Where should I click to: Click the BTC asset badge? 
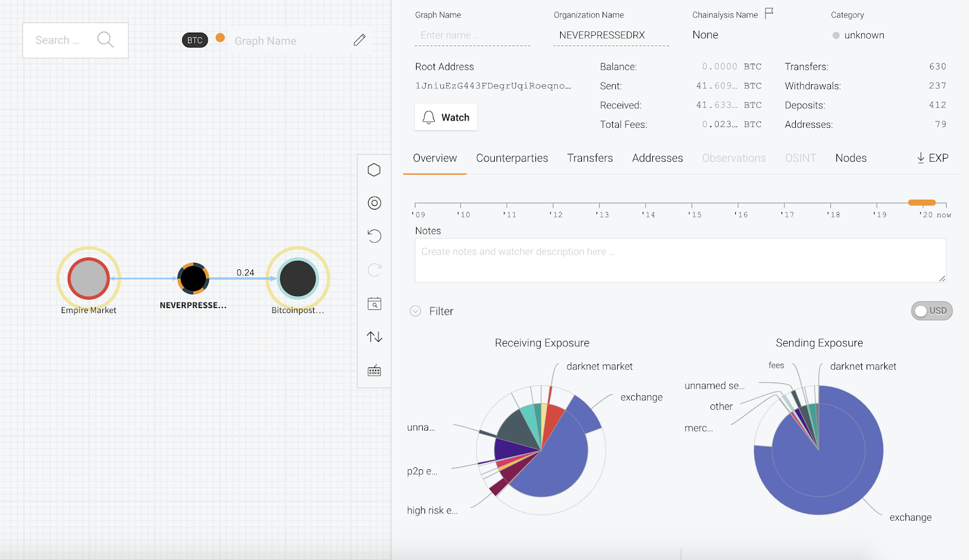(x=195, y=40)
